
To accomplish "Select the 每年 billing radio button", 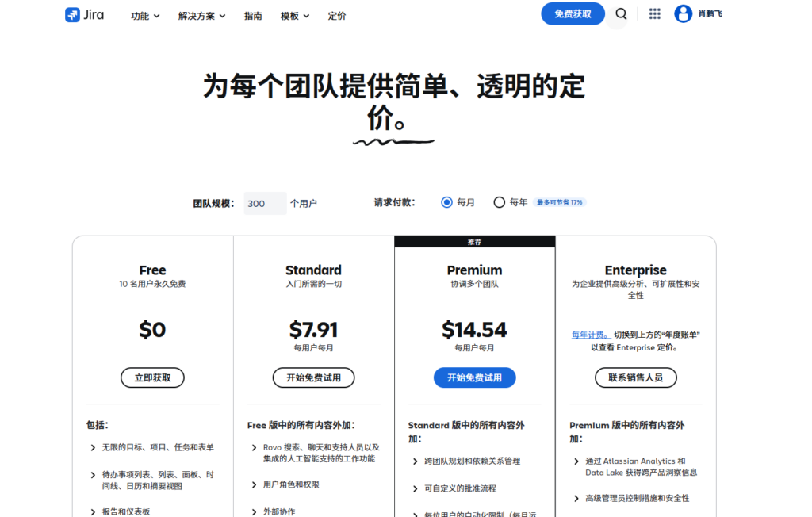I will (x=500, y=202).
